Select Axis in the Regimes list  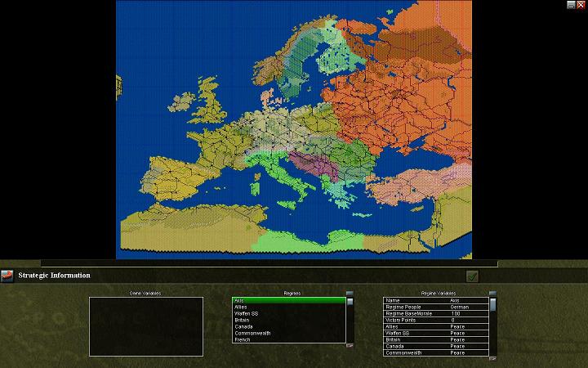[288, 300]
